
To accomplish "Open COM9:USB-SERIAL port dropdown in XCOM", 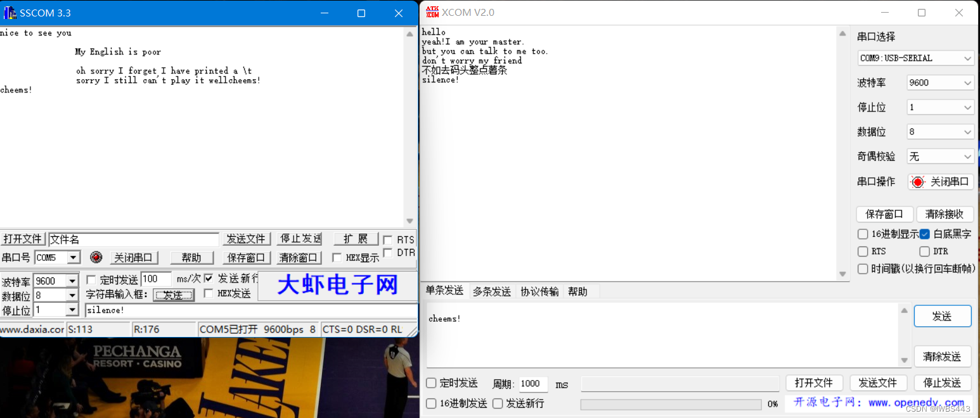I will [916, 58].
